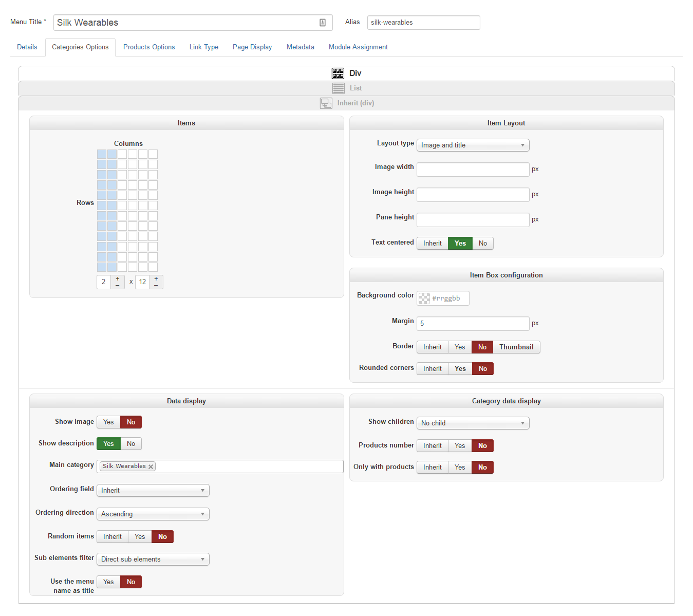Screen dimensions: 693x616
Task: Click the Margin input field
Action: click(473, 324)
